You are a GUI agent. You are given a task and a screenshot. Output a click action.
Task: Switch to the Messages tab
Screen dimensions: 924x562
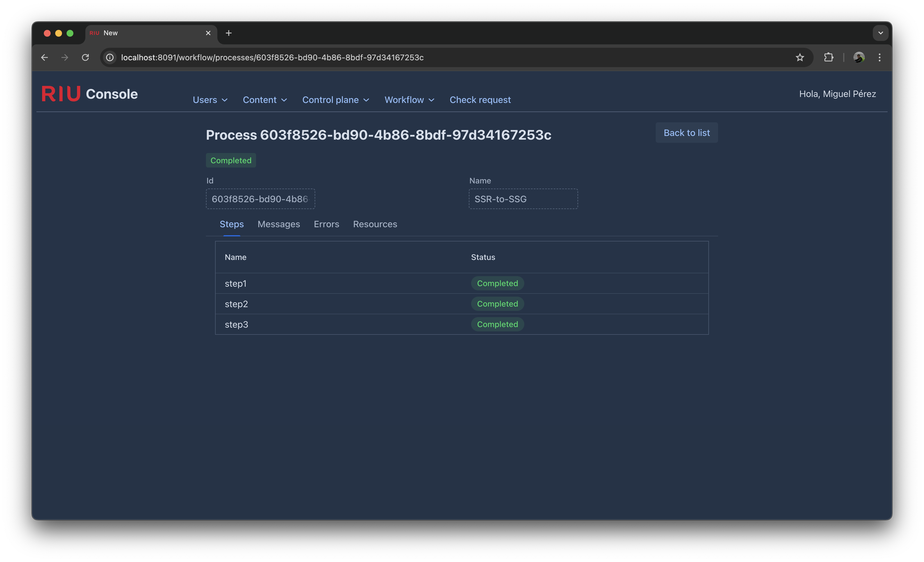(279, 224)
